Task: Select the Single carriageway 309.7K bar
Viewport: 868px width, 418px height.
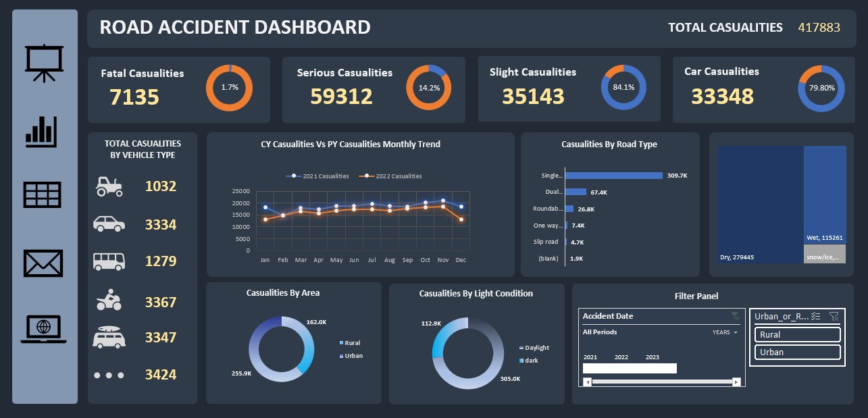Action: click(614, 176)
